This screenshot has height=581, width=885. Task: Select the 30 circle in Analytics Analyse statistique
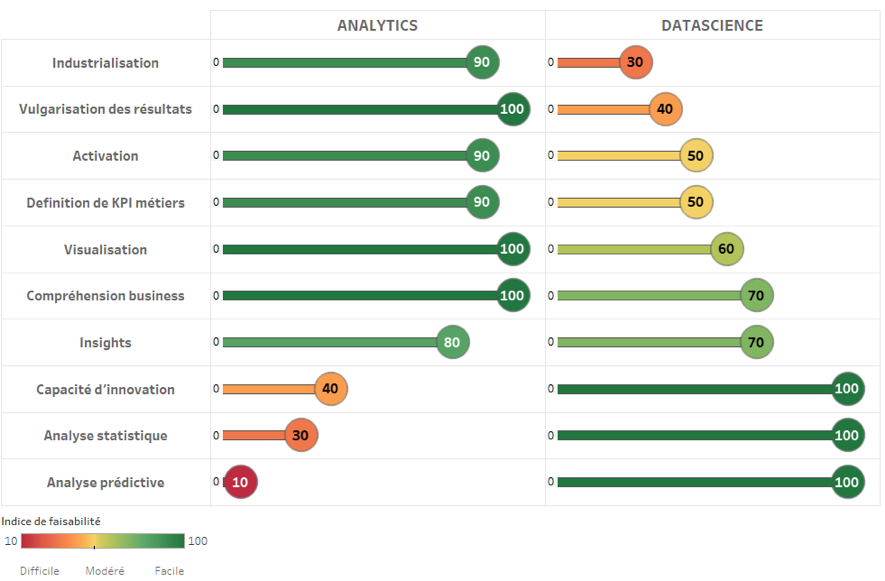click(301, 436)
